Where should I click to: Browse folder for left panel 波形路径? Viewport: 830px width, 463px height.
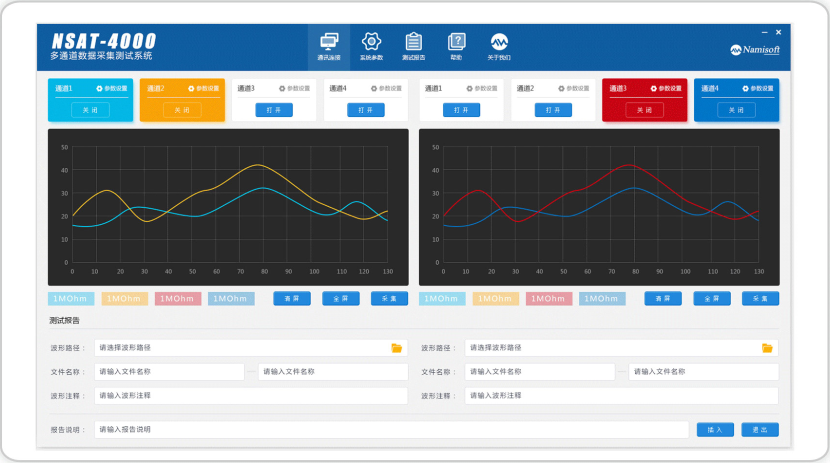[397, 348]
